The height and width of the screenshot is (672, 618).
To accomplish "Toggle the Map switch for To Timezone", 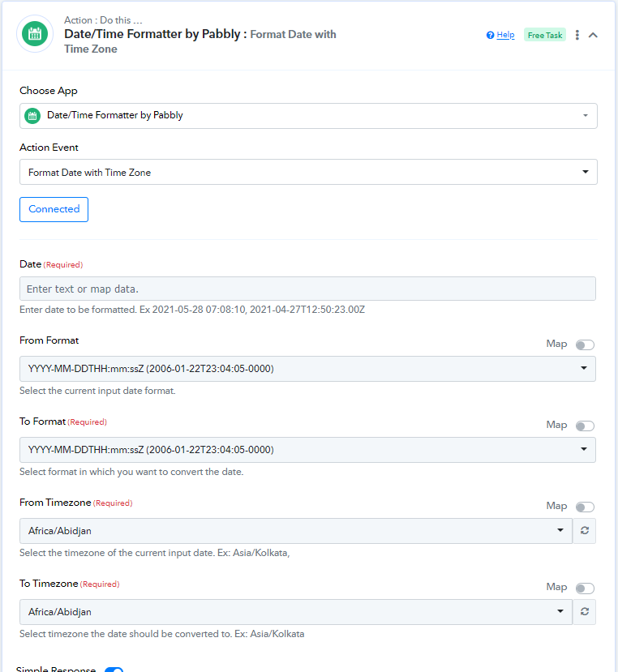I will click(585, 588).
